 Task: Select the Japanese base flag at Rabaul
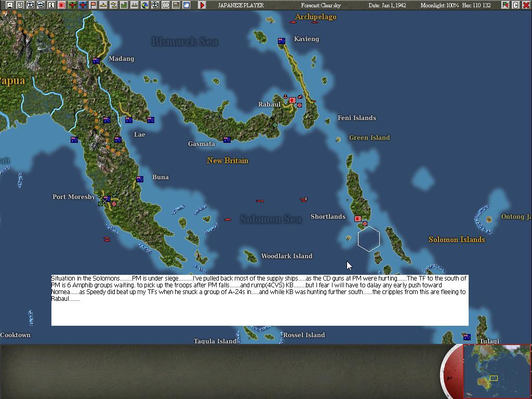click(292, 100)
